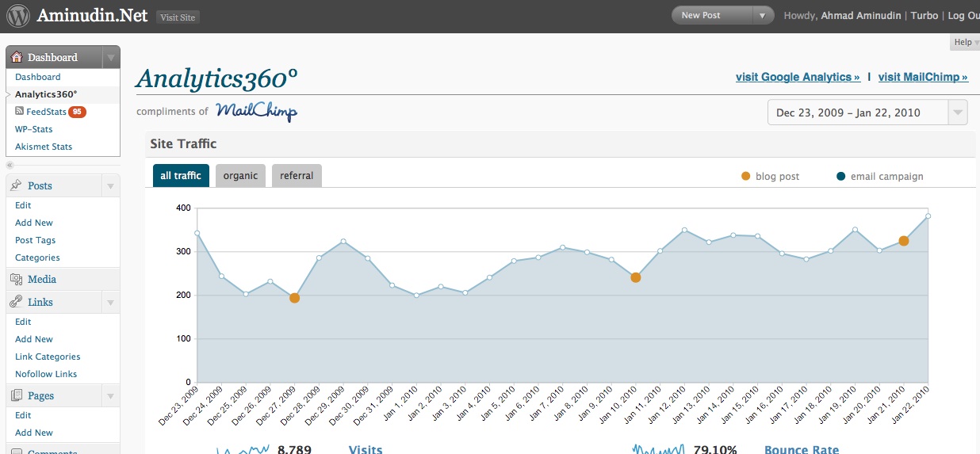The height and width of the screenshot is (454, 980).
Task: Collapse the Pages menu section arrow
Action: click(x=111, y=395)
